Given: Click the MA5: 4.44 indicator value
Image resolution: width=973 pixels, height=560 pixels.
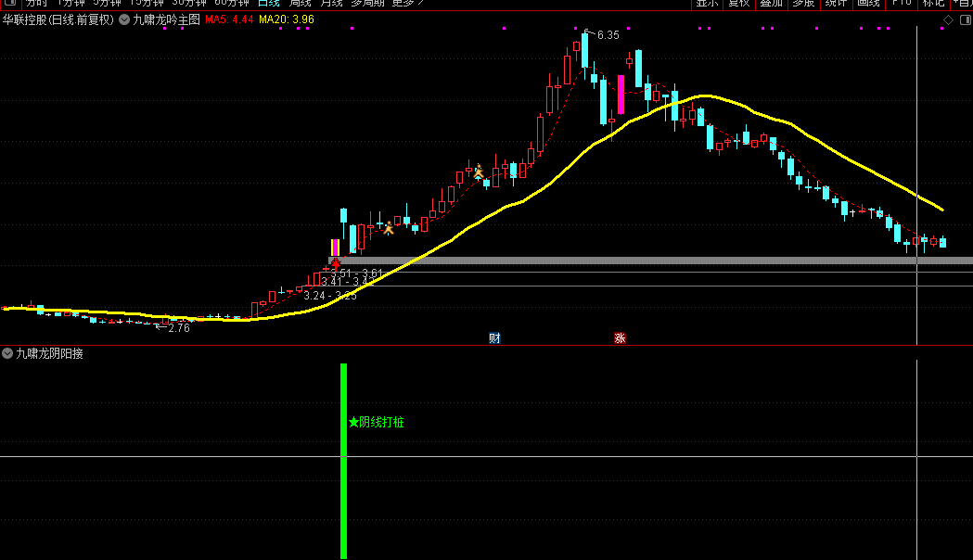Looking at the screenshot, I should pyautogui.click(x=229, y=19).
